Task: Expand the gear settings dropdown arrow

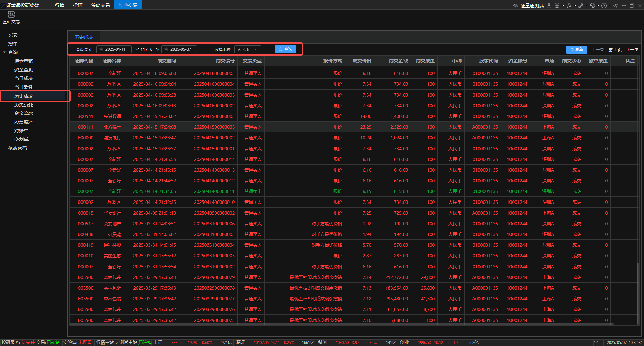Action: pos(598,6)
